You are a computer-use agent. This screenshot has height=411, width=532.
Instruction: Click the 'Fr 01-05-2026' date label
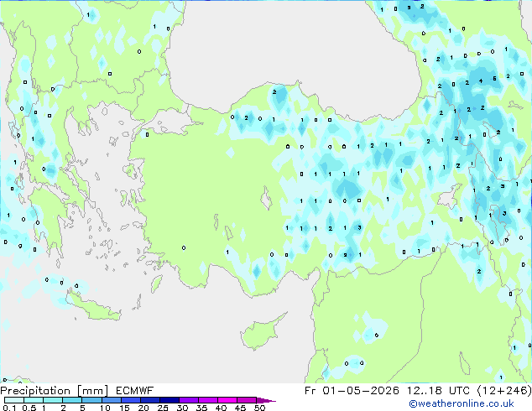pos(352,391)
